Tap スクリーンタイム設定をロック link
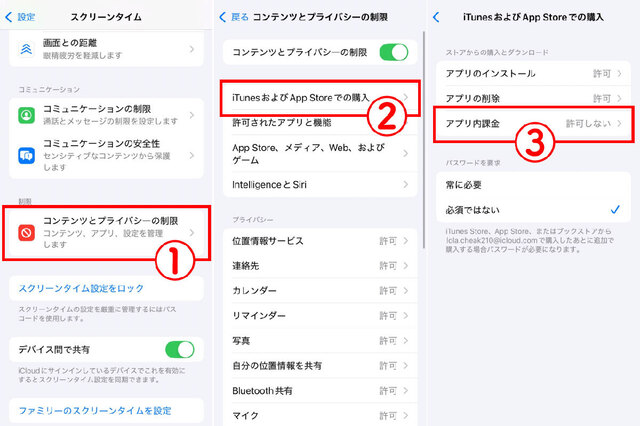640x426 pixels. coord(81,288)
